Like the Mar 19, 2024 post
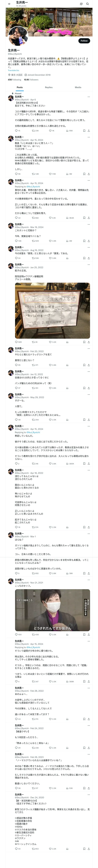 click(50, 241)
